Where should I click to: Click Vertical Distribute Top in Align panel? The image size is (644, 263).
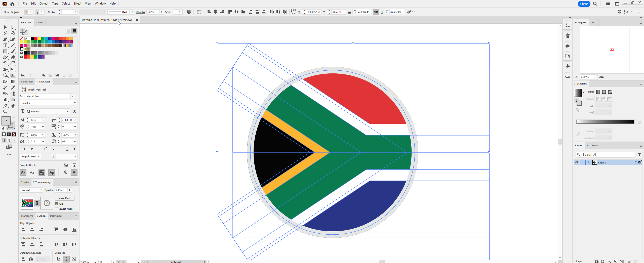point(23,244)
